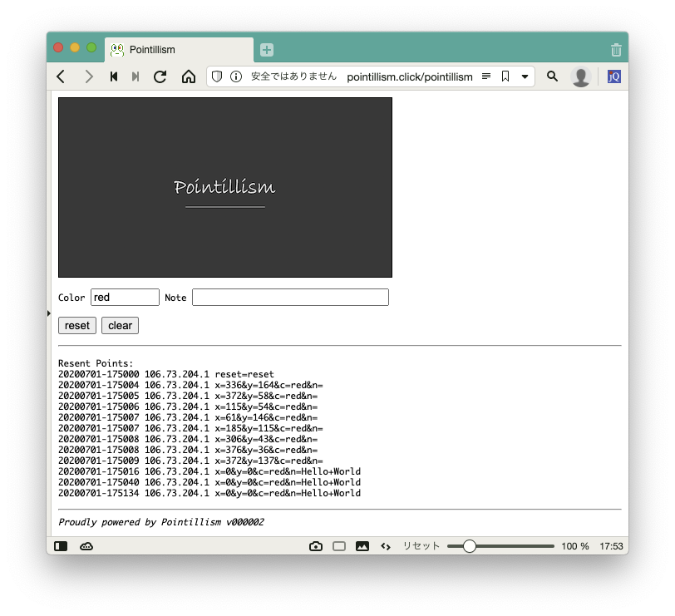
Task: Open the user profile avatar
Action: [x=581, y=76]
